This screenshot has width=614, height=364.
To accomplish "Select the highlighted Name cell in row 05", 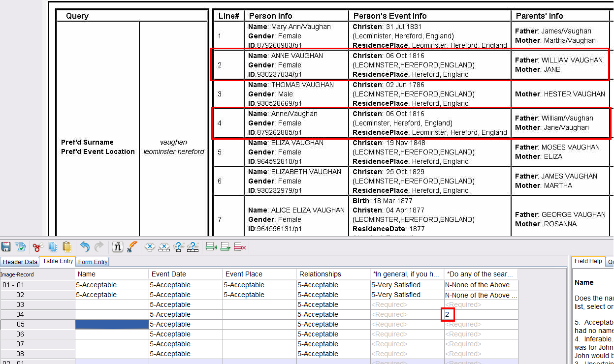I will [112, 324].
